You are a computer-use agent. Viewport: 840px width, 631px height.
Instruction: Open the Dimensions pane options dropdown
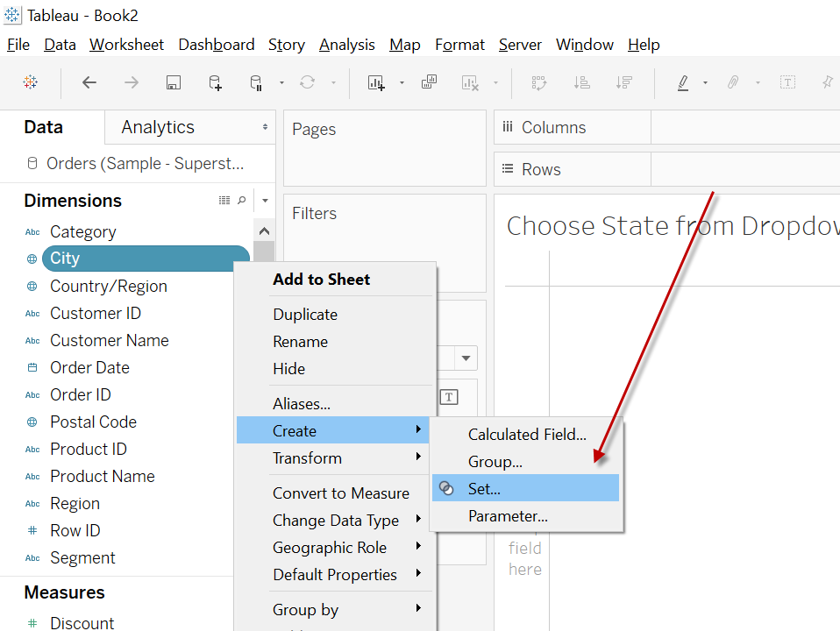[265, 201]
